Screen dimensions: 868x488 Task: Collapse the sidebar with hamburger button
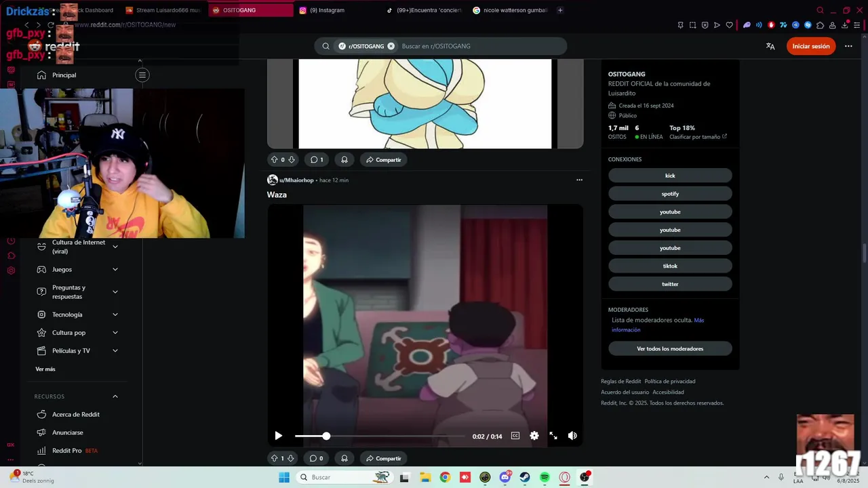point(142,75)
